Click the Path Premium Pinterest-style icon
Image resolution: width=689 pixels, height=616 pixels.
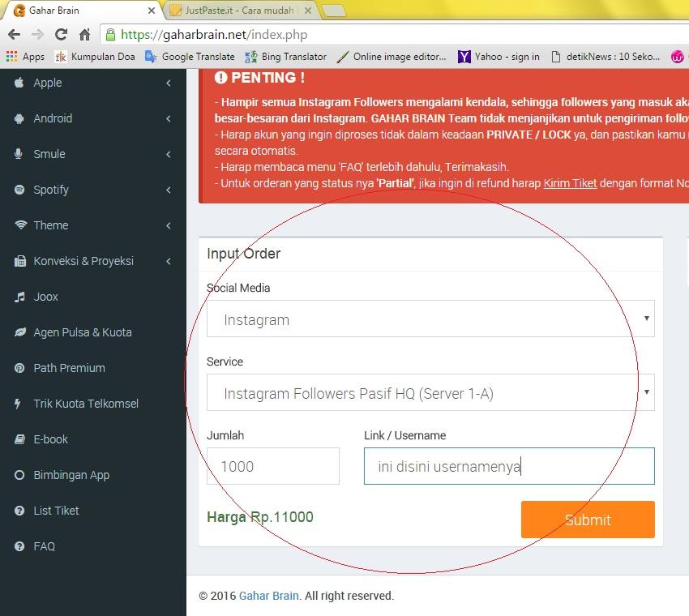click(19, 368)
